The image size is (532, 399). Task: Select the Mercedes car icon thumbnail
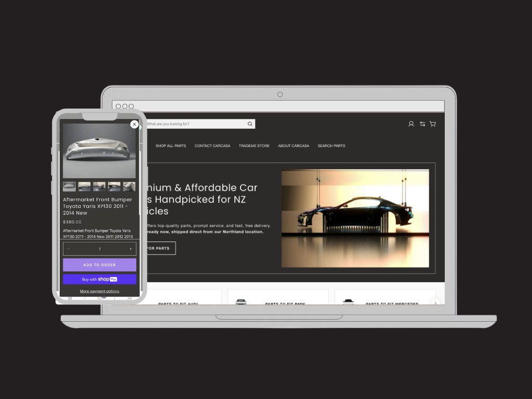click(x=348, y=301)
